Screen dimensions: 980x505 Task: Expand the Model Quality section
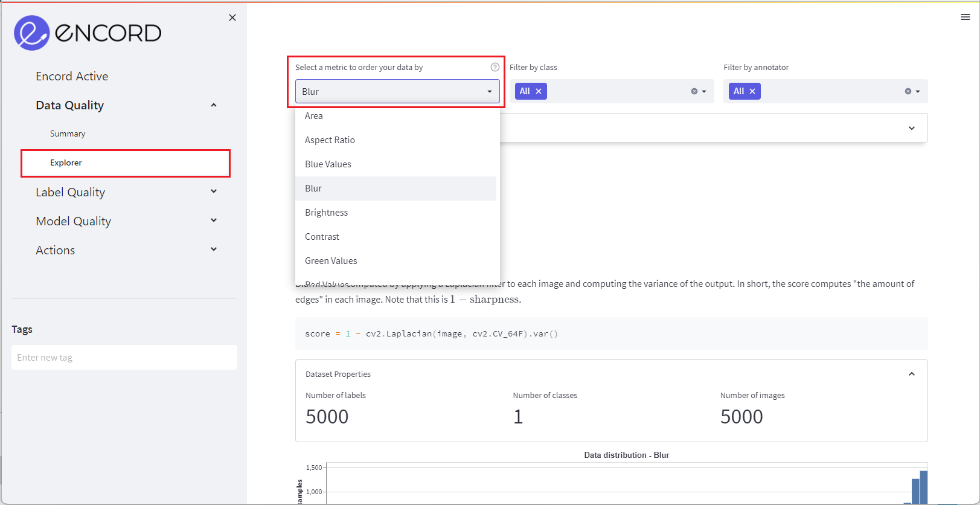(214, 220)
